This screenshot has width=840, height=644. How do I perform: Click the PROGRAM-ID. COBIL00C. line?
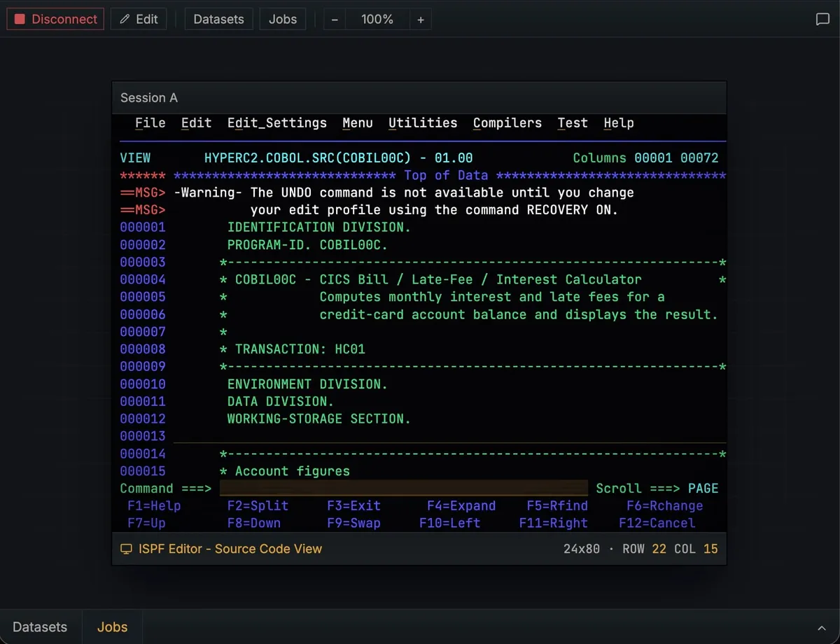pyautogui.click(x=307, y=245)
